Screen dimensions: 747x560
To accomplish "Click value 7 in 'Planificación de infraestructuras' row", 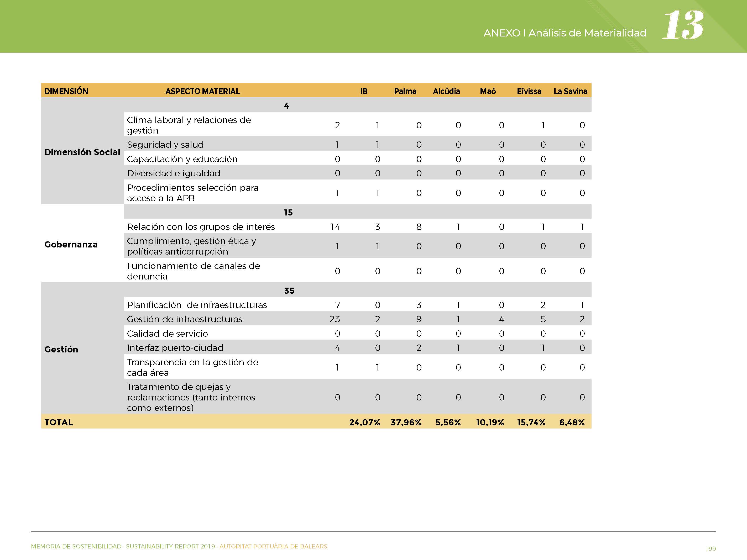I will [x=337, y=305].
